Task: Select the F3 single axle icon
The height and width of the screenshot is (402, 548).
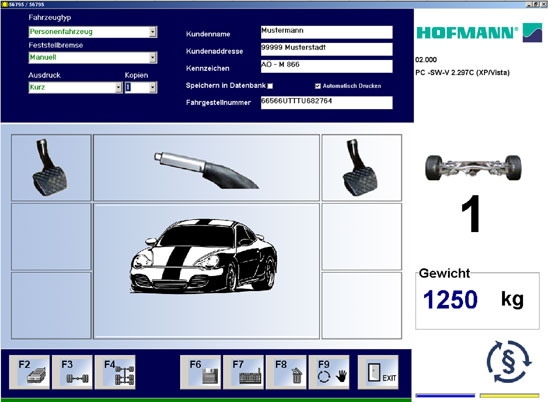Action: (x=72, y=372)
